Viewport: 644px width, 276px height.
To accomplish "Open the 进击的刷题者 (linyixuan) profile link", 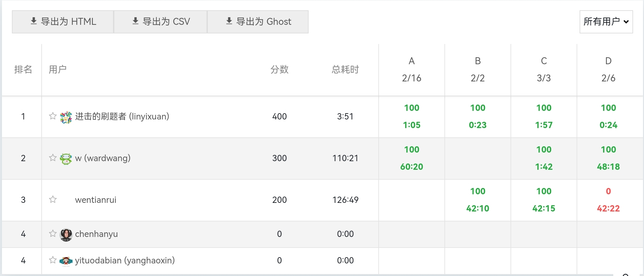I will point(122,116).
